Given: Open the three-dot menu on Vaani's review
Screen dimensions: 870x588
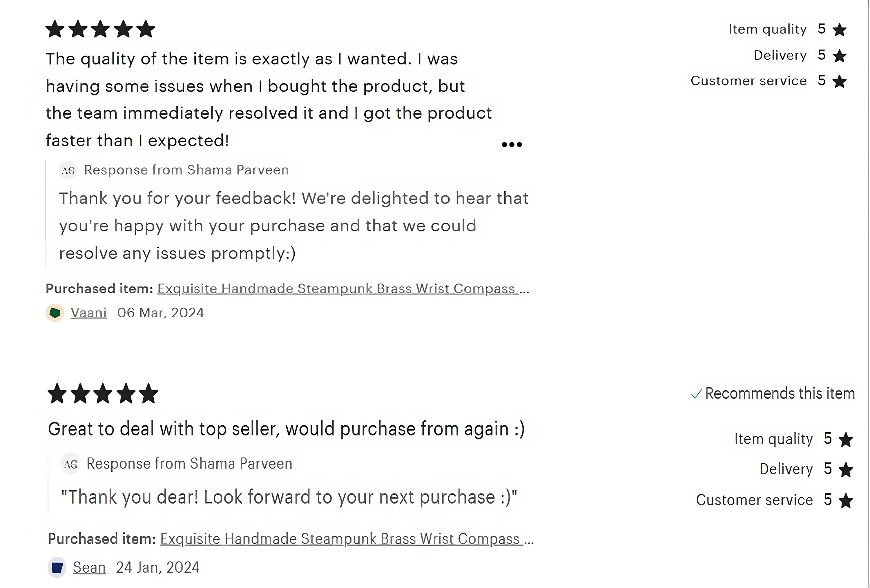Looking at the screenshot, I should [x=511, y=144].
